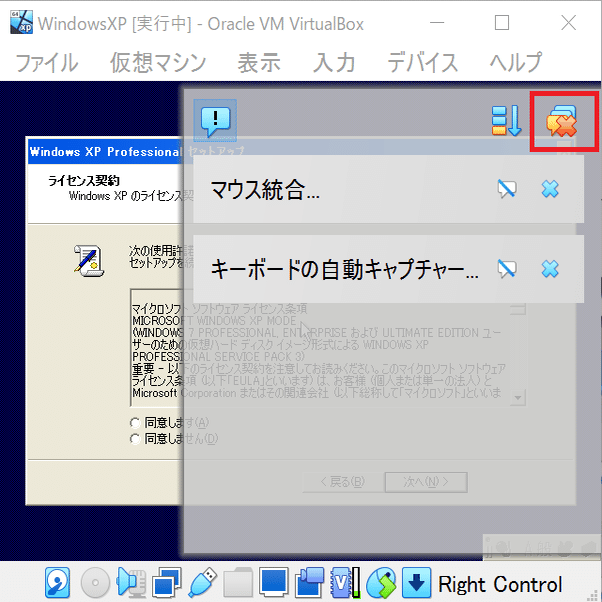This screenshot has width=602, height=602.
Task: Click the keyboard capture arrow icon
Action: coord(417,582)
